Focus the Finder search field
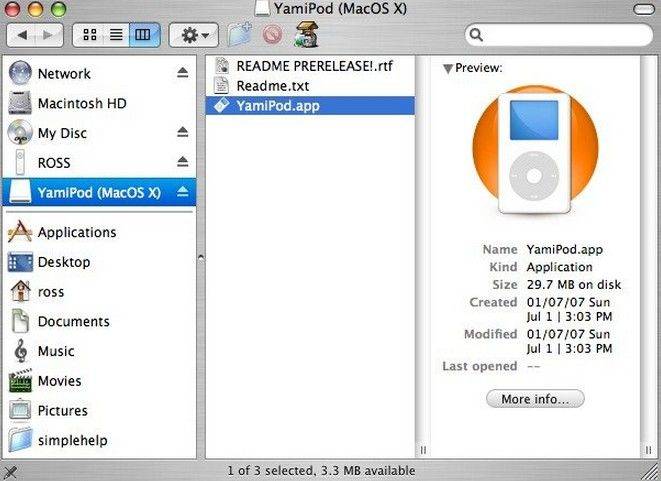Screen dimensions: 661x481 click(x=559, y=35)
